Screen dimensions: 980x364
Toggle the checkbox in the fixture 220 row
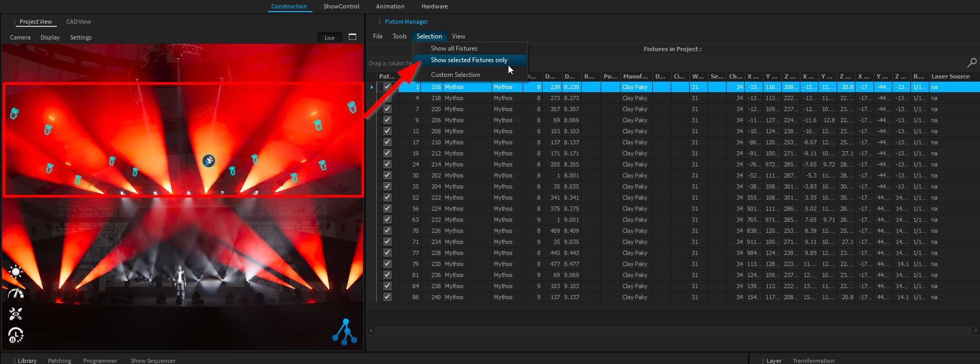coord(387,109)
